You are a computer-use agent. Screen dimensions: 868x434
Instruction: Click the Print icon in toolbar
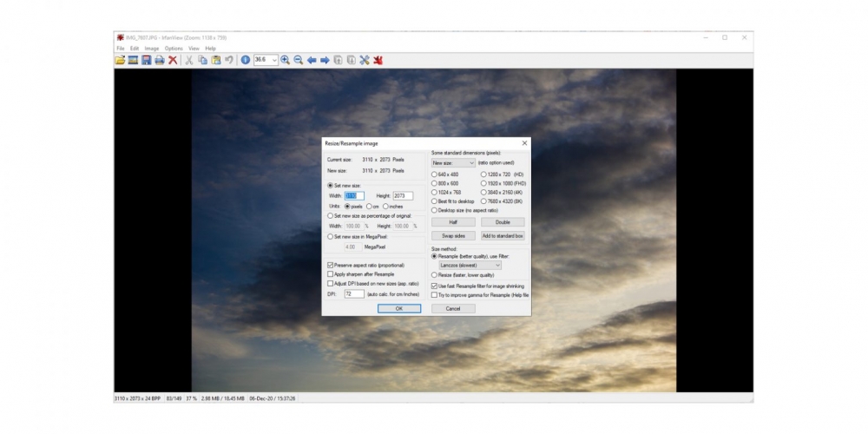point(160,60)
